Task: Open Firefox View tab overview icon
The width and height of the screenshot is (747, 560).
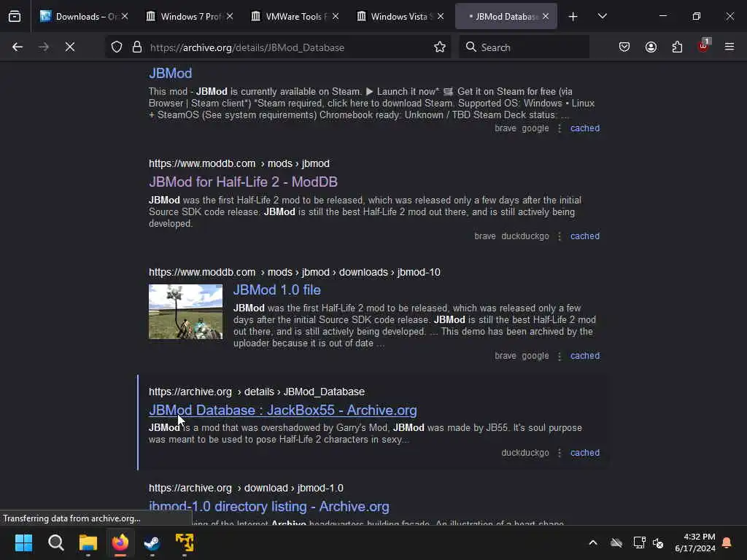Action: (15, 17)
